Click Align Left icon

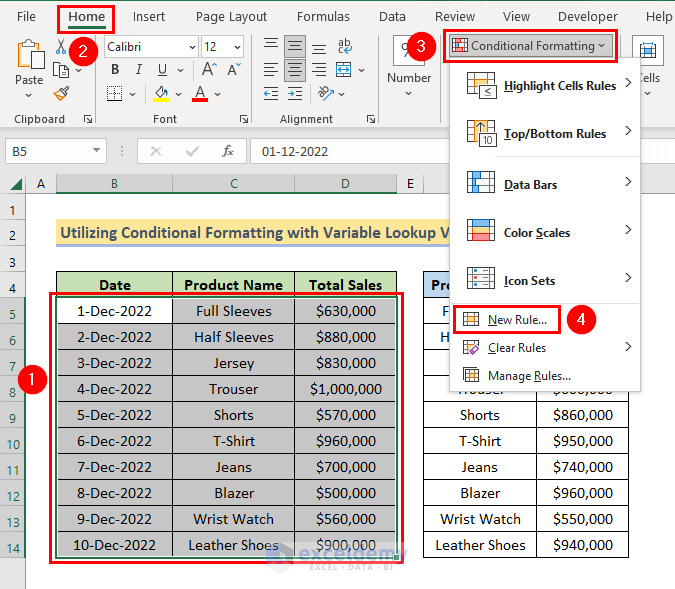(271, 70)
